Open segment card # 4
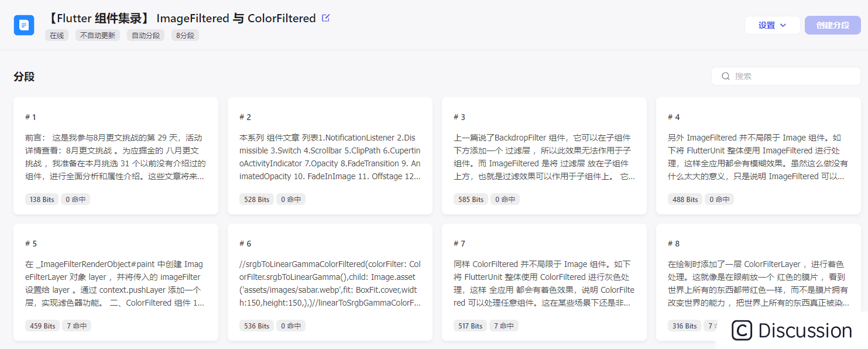Image resolution: width=868 pixels, height=349 pixels. pos(758,156)
